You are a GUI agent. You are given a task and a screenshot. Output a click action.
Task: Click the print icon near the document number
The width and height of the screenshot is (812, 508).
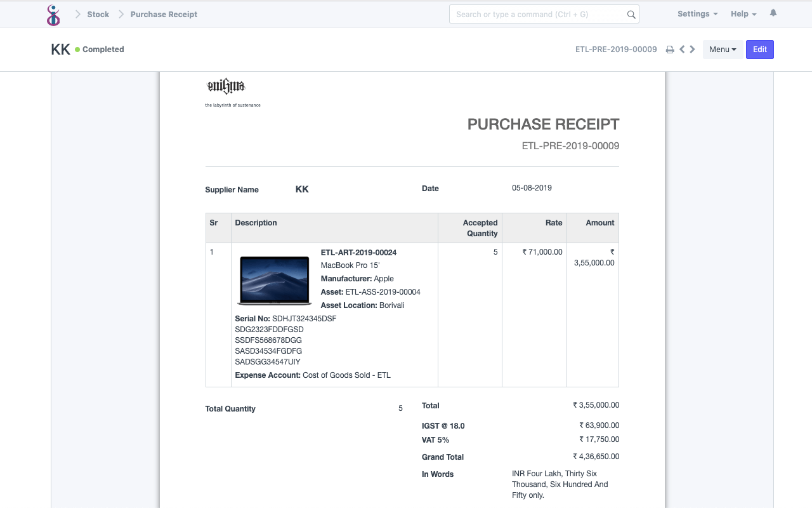coord(670,49)
